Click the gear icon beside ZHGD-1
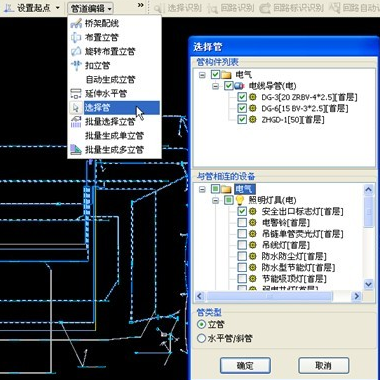The image size is (380, 380). tap(253, 119)
